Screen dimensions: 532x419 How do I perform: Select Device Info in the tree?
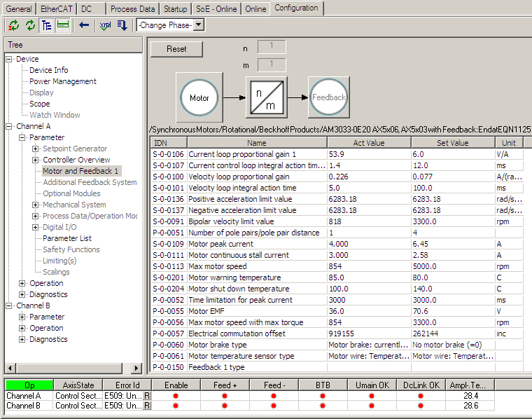pyautogui.click(x=48, y=70)
